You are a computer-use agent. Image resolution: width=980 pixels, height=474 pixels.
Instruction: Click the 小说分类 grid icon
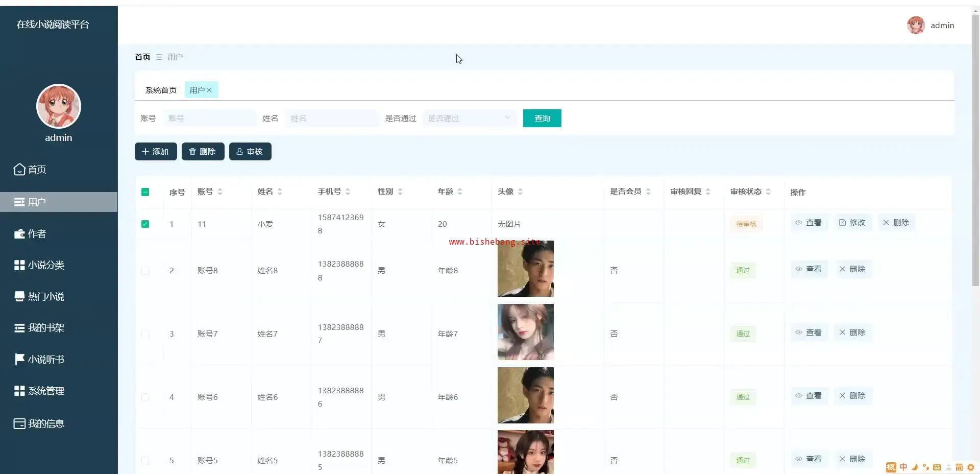pos(19,265)
